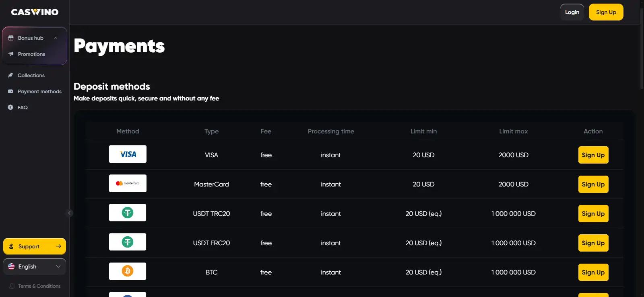
Task: Click the Payment methods wallet icon
Action: point(10,91)
